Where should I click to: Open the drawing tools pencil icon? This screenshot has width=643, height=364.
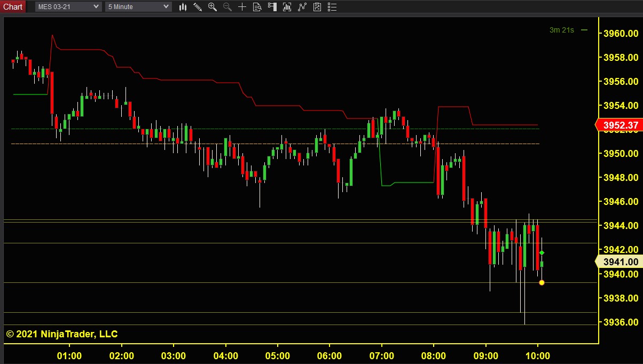pos(198,7)
